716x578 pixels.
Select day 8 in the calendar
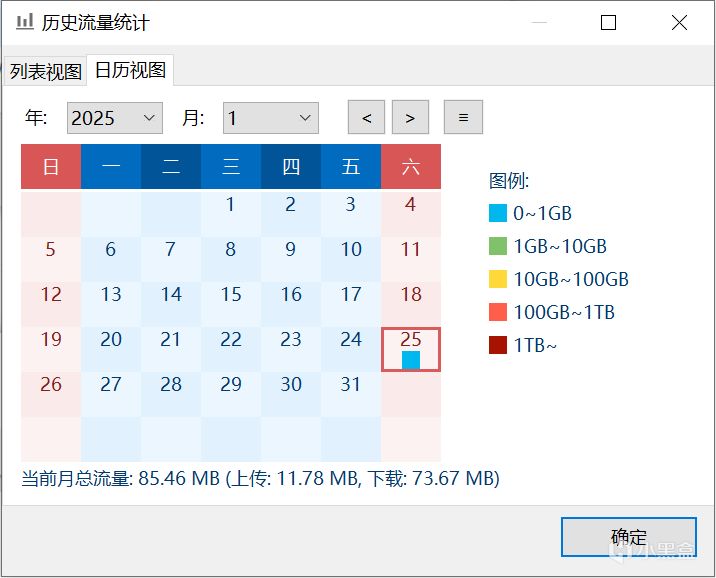pos(231,258)
